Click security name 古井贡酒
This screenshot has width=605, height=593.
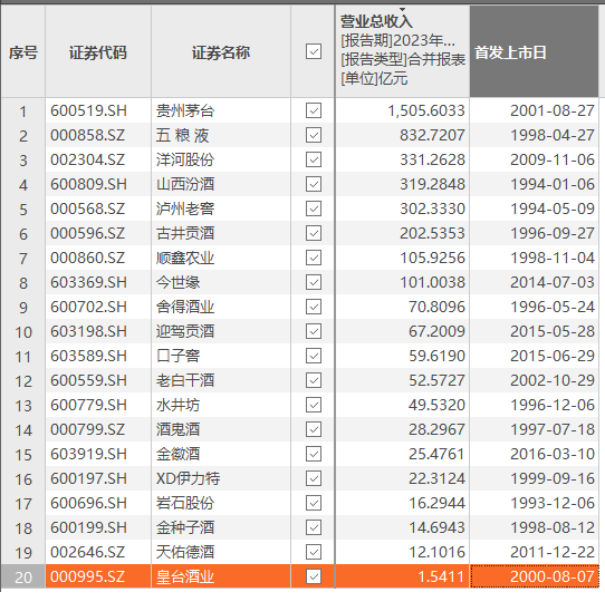tap(185, 233)
